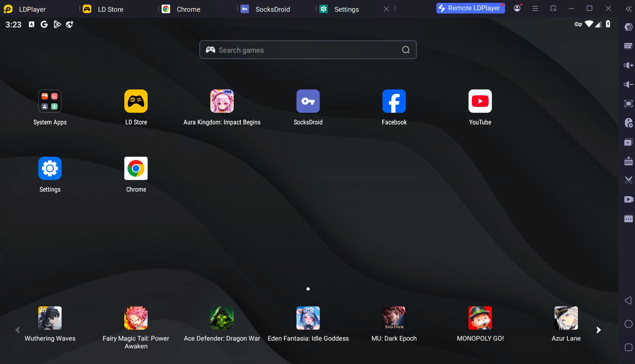635x364 pixels.
Task: Open the System Apps folder
Action: click(x=50, y=101)
